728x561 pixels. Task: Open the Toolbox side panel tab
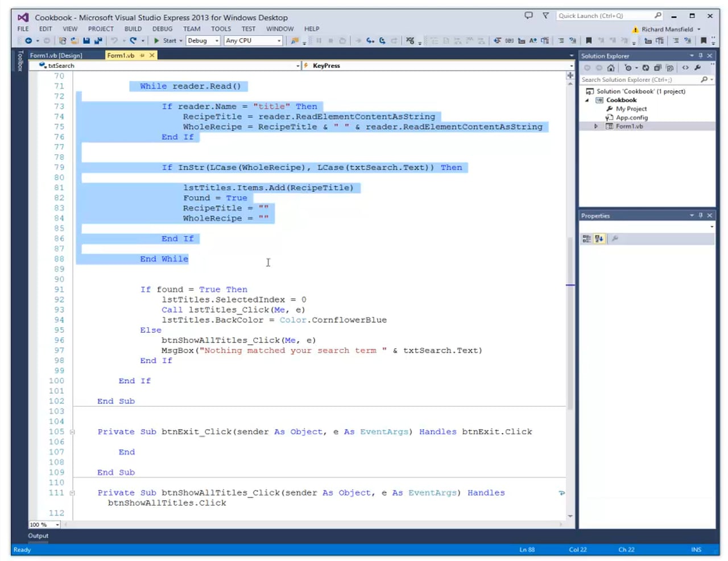20,61
